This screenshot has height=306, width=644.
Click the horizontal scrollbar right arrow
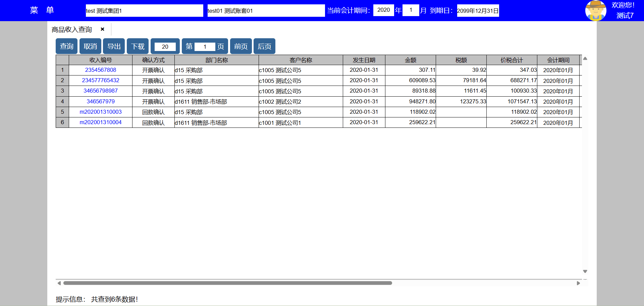pyautogui.click(x=578, y=283)
